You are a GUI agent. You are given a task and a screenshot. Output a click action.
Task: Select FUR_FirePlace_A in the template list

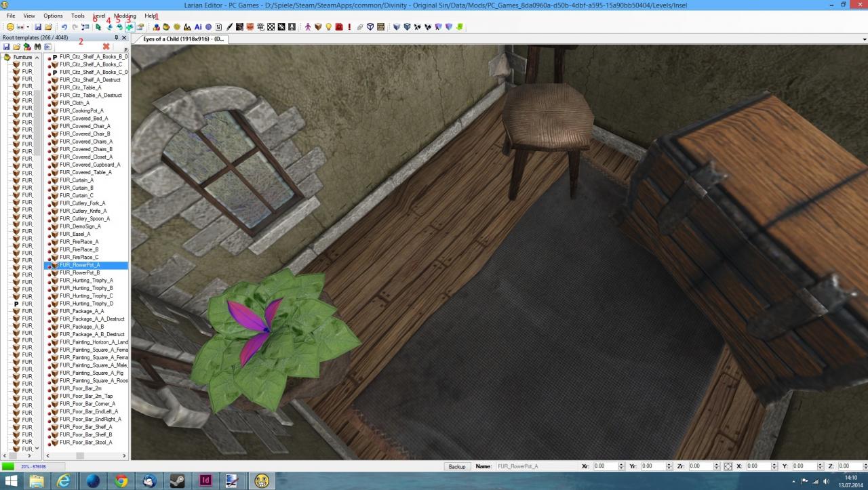(79, 242)
